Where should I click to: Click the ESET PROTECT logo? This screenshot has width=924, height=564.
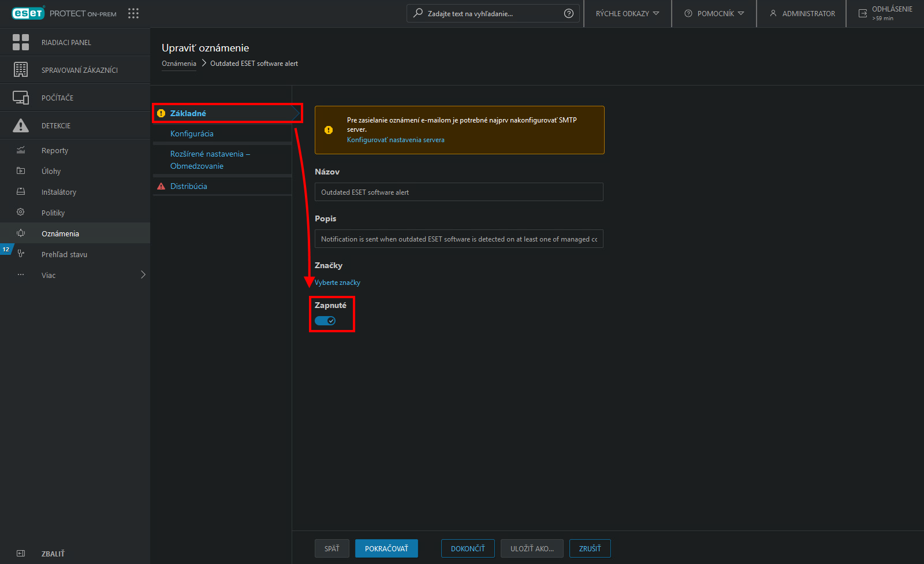point(64,13)
